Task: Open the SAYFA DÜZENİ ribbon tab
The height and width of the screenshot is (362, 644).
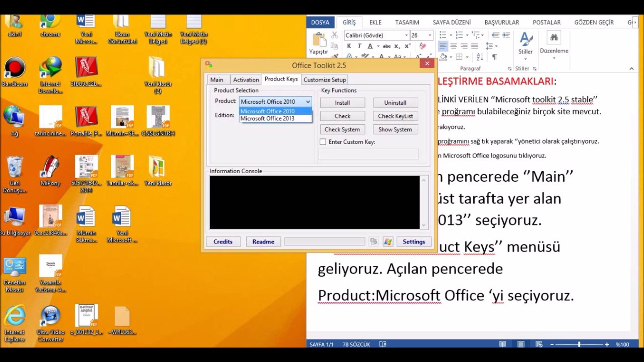Action: pyautogui.click(x=451, y=22)
